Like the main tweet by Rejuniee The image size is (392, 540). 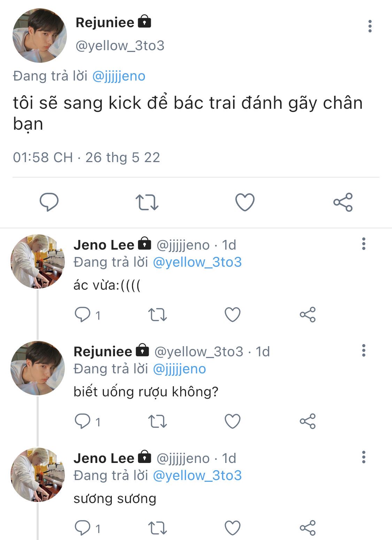(x=245, y=202)
